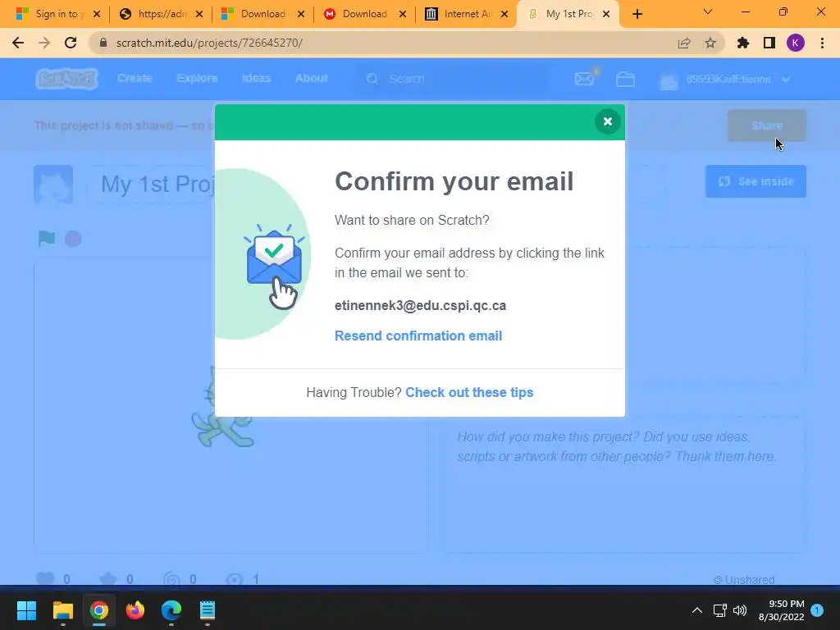Viewport: 840px width, 630px height.
Task: Open the Notepad taskbar icon
Action: pos(208,610)
